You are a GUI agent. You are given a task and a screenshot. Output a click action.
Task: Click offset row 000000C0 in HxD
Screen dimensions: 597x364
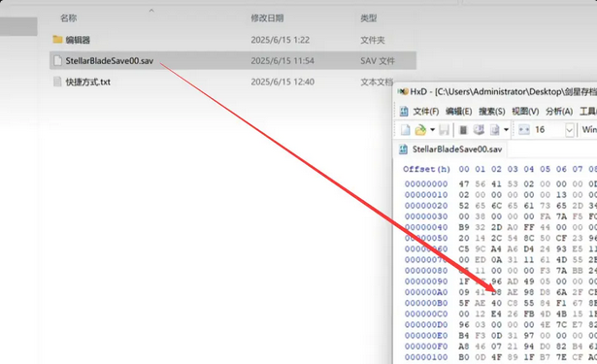(426, 314)
